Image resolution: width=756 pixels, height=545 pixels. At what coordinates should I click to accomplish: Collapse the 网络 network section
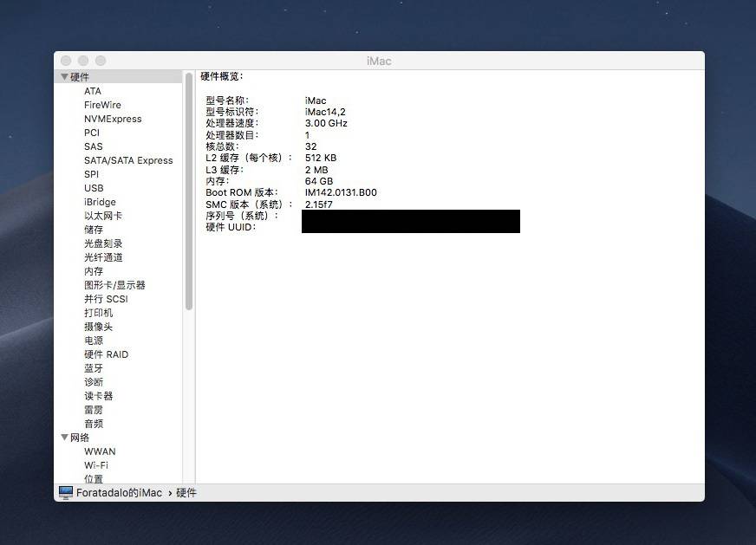64,438
